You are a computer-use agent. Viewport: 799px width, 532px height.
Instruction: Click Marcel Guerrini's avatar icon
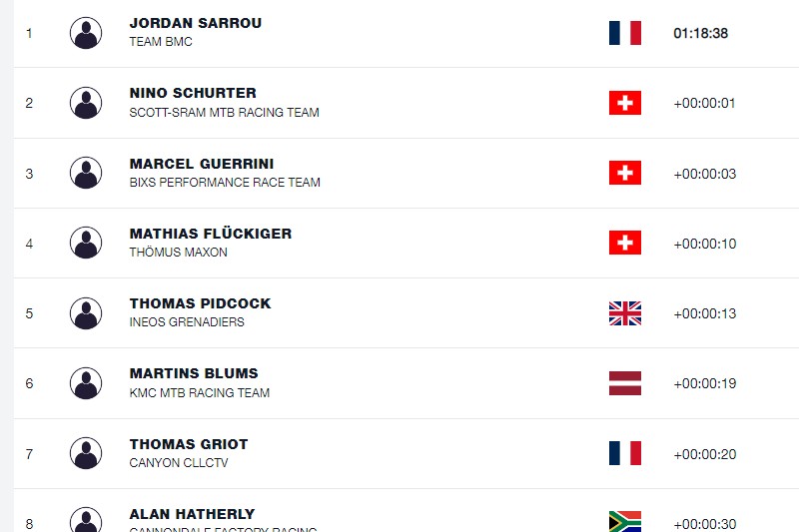click(x=86, y=173)
